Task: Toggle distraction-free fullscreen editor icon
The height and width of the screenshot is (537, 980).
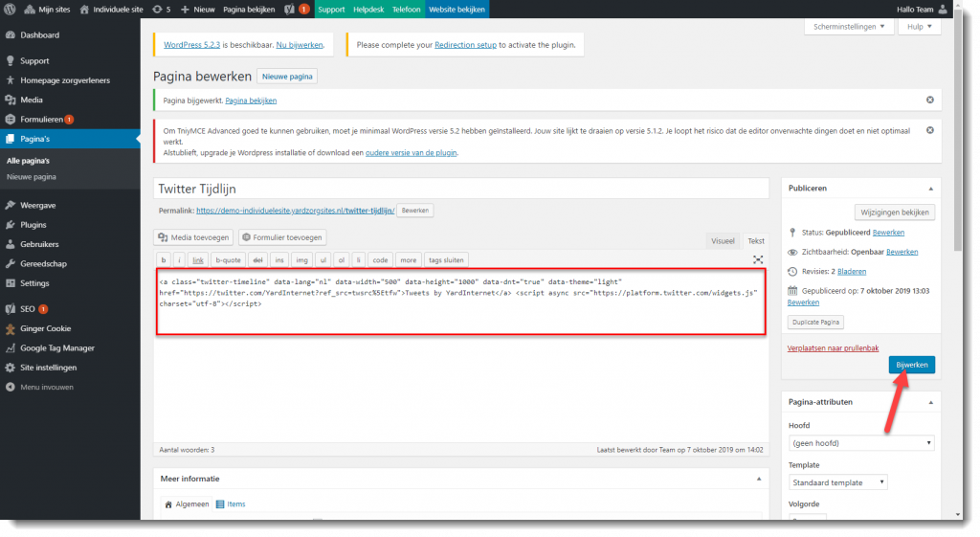Action: (x=758, y=259)
